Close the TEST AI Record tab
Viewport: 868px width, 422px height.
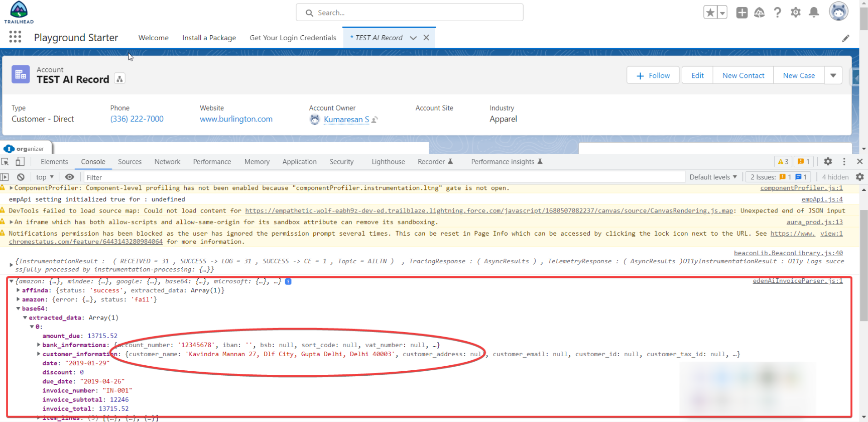[426, 38]
